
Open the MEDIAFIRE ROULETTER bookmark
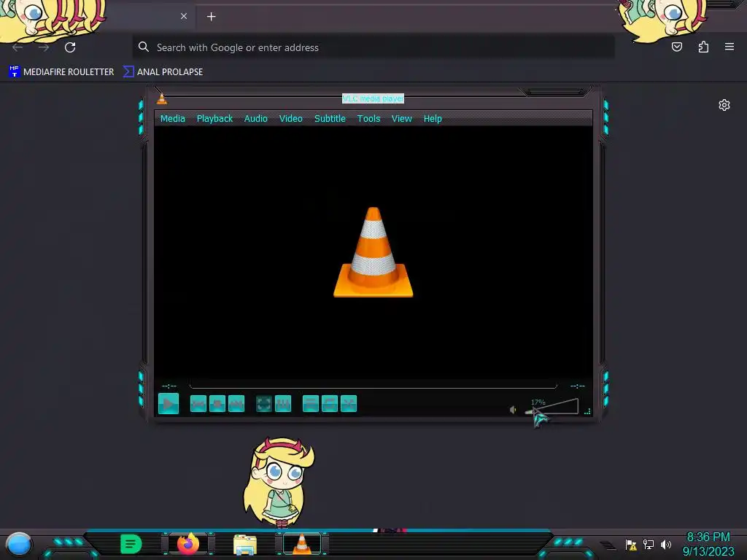click(x=61, y=72)
